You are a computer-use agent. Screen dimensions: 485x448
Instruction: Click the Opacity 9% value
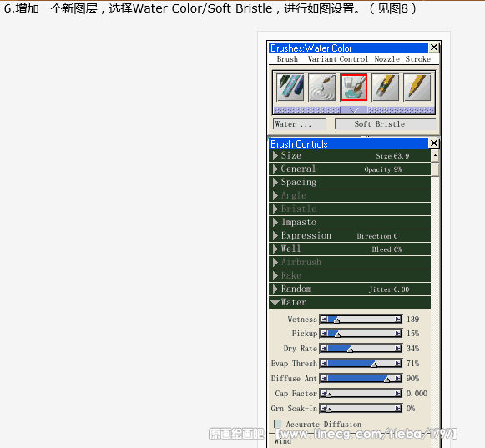click(382, 169)
